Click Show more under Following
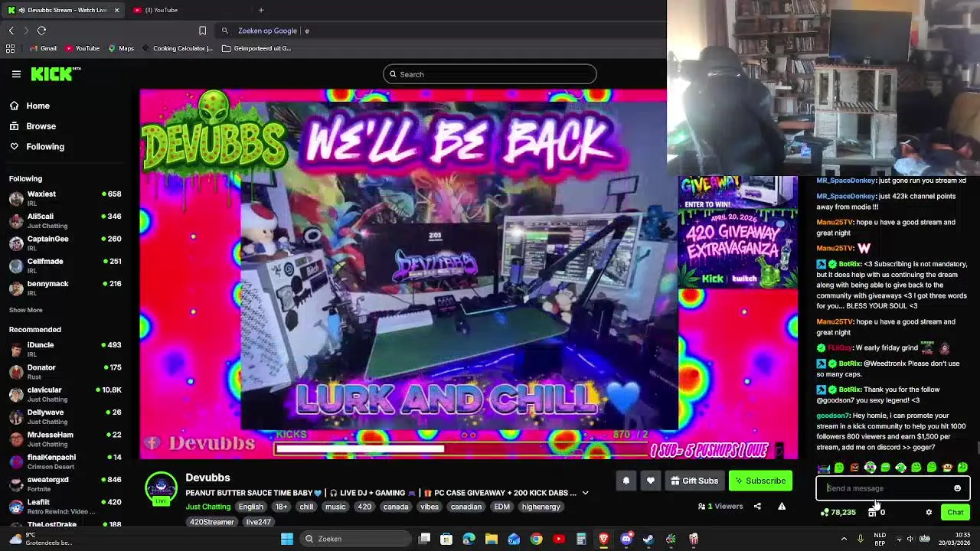This screenshot has width=980, height=551. [25, 310]
